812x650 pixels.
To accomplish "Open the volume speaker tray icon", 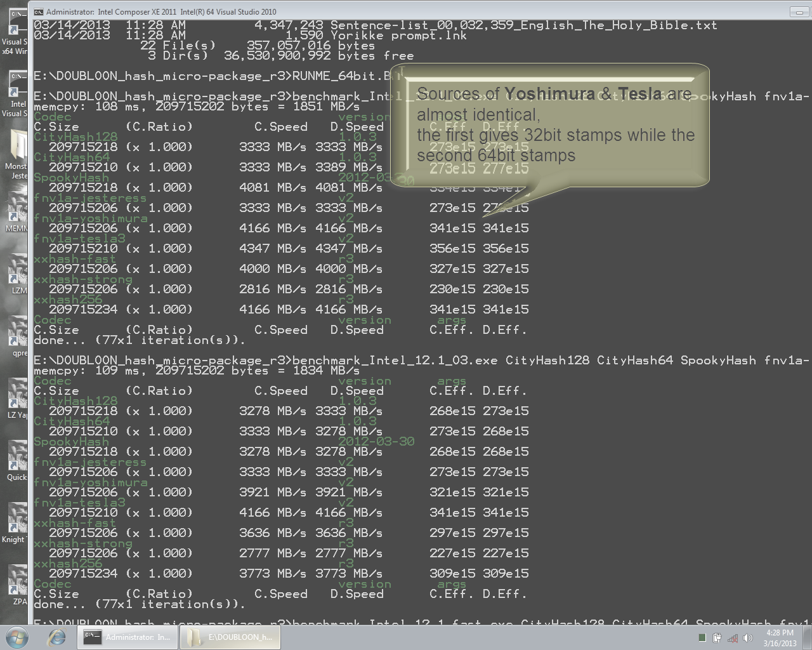I will 748,637.
